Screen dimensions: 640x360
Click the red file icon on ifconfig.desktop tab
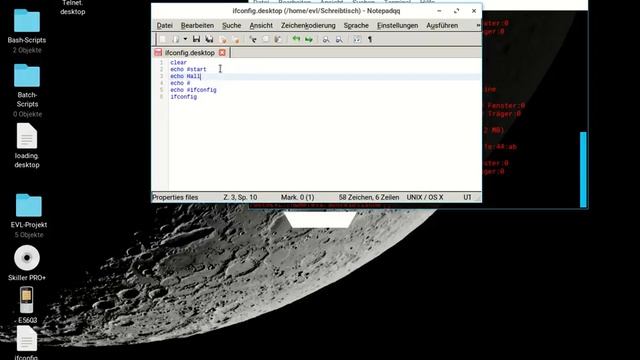tap(158, 52)
